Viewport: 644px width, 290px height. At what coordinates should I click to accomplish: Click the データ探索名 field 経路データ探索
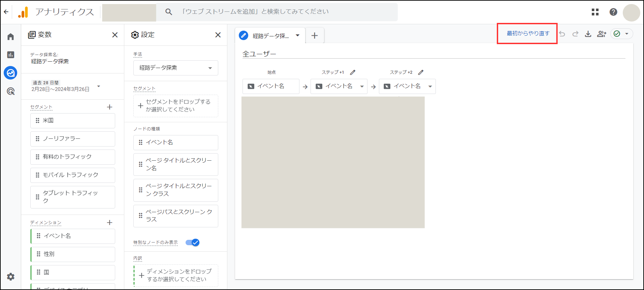[x=50, y=61]
